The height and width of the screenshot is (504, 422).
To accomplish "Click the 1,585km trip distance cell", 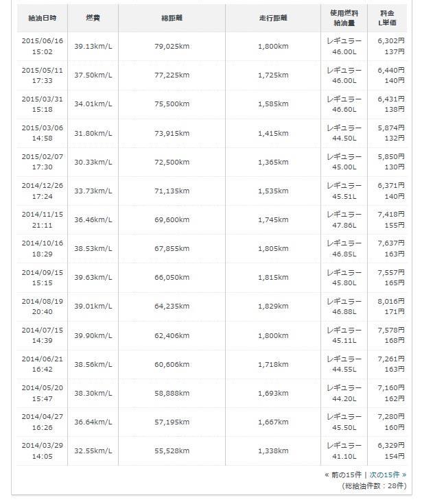I will tap(273, 104).
